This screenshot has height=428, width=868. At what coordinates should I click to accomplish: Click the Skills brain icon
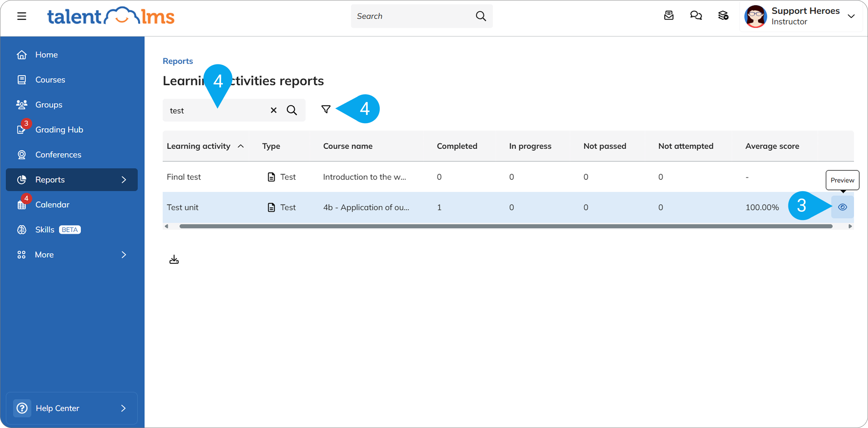(22, 229)
